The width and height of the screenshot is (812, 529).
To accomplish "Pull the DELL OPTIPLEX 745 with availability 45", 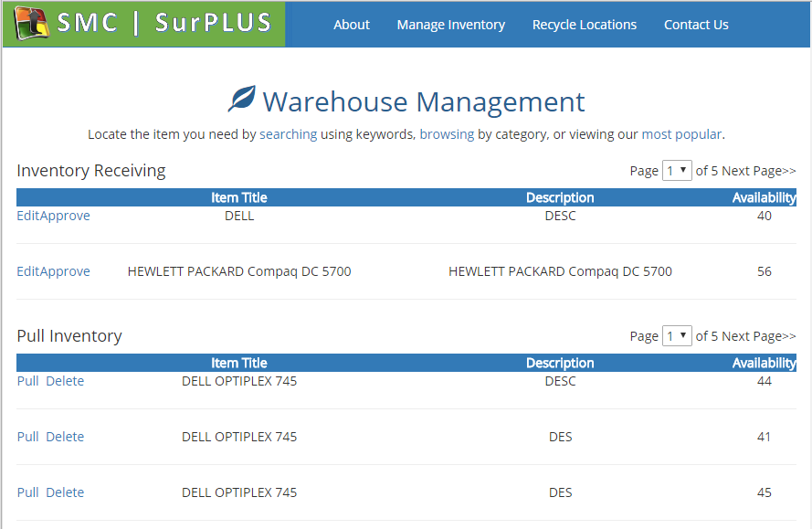I will [28, 492].
